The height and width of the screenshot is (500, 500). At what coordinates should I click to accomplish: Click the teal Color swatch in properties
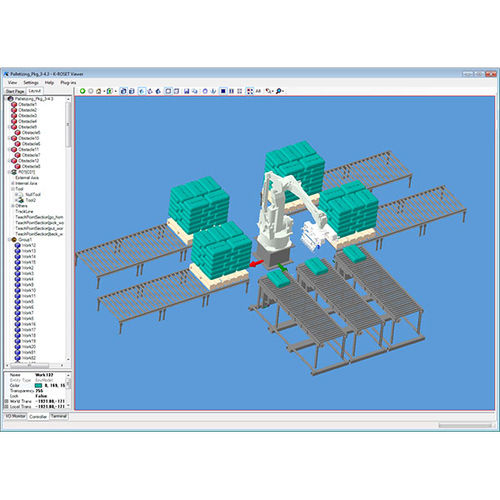(38, 385)
